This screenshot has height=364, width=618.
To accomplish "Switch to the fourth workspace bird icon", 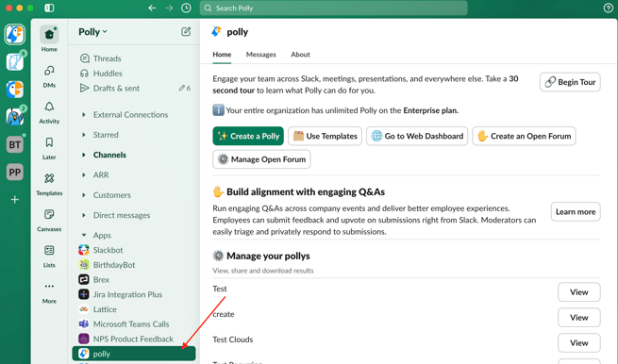I will click(15, 117).
